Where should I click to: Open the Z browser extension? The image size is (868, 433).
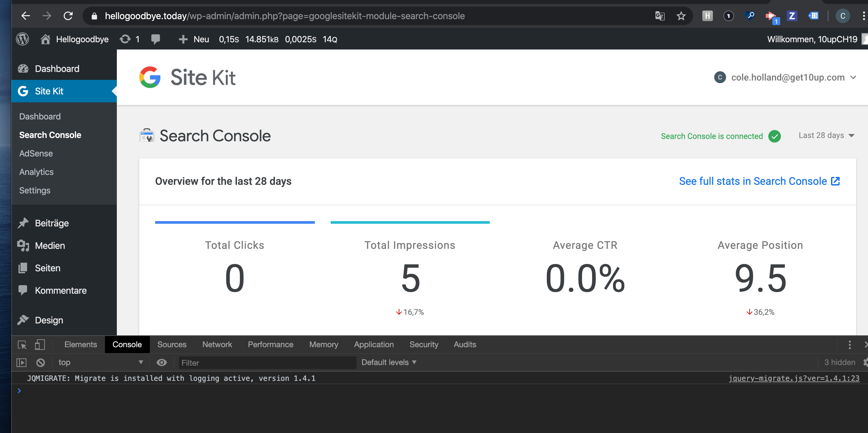coord(792,16)
